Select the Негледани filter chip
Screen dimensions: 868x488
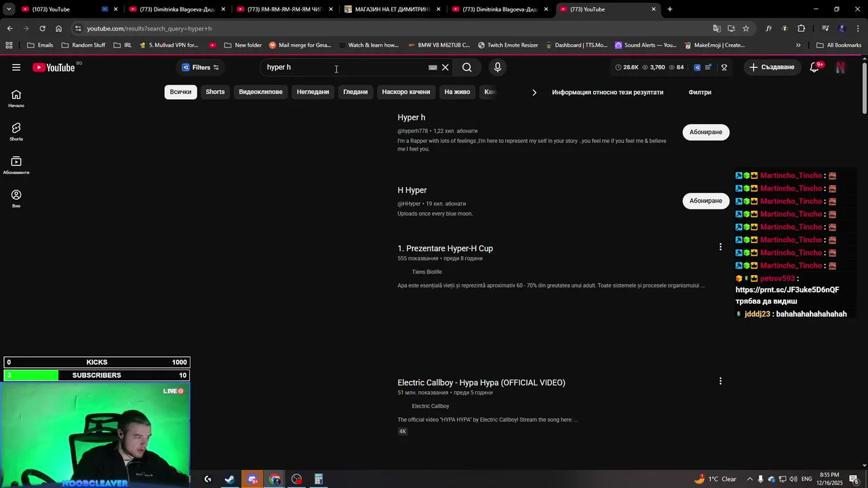313,92
